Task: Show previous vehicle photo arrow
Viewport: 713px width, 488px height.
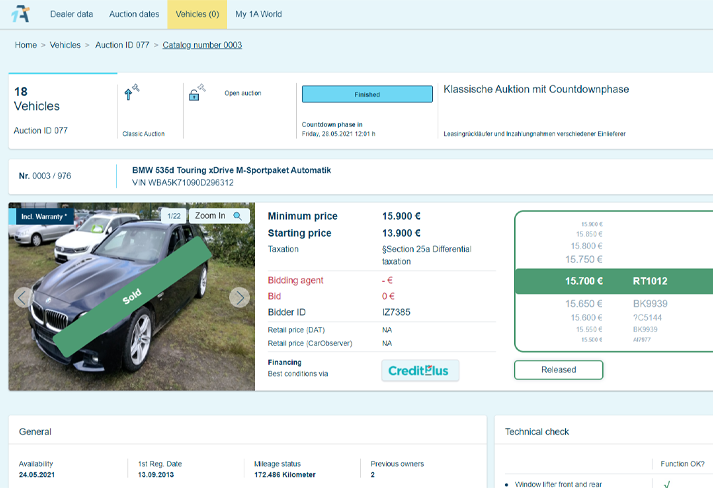Action: [23, 297]
